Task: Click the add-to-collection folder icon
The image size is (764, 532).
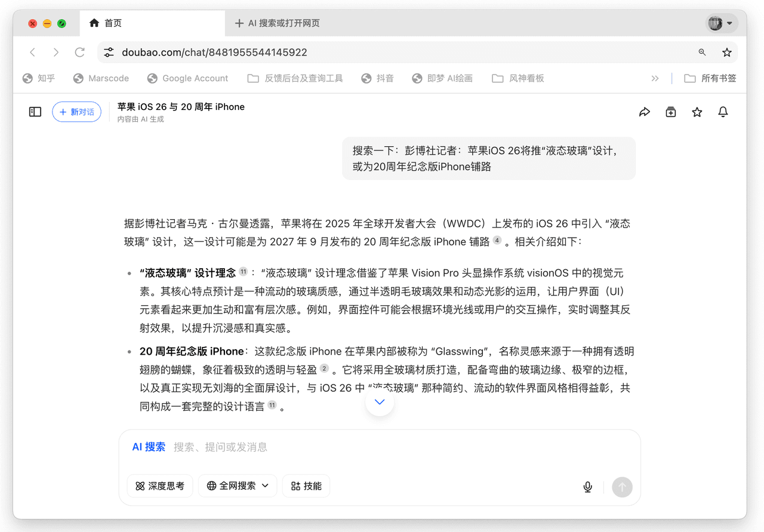Action: click(671, 112)
